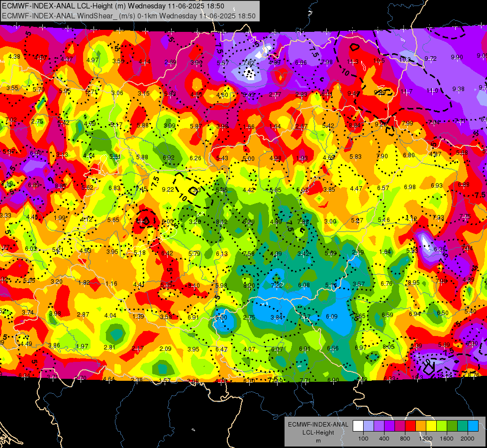Click the wind shear value 9.22
487x448 pixels.
[x=168, y=189]
